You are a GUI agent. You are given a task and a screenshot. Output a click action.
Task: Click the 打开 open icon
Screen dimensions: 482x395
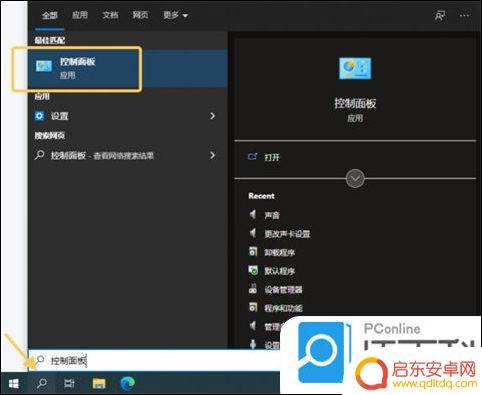click(x=253, y=157)
